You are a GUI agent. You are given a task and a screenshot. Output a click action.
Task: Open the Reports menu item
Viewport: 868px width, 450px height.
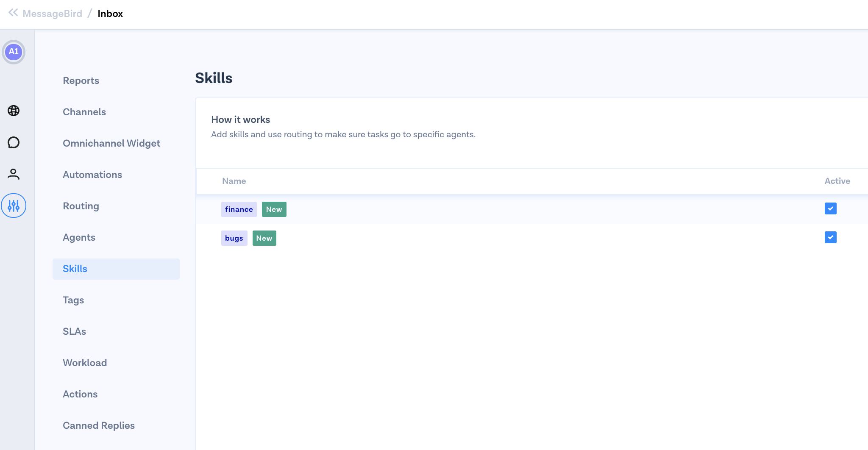click(81, 81)
